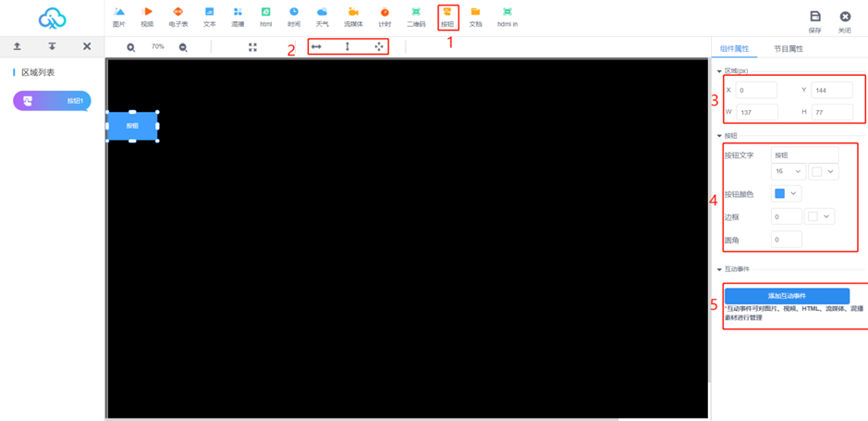
Task: Click the fit-to-screen expand icon
Action: tap(252, 47)
